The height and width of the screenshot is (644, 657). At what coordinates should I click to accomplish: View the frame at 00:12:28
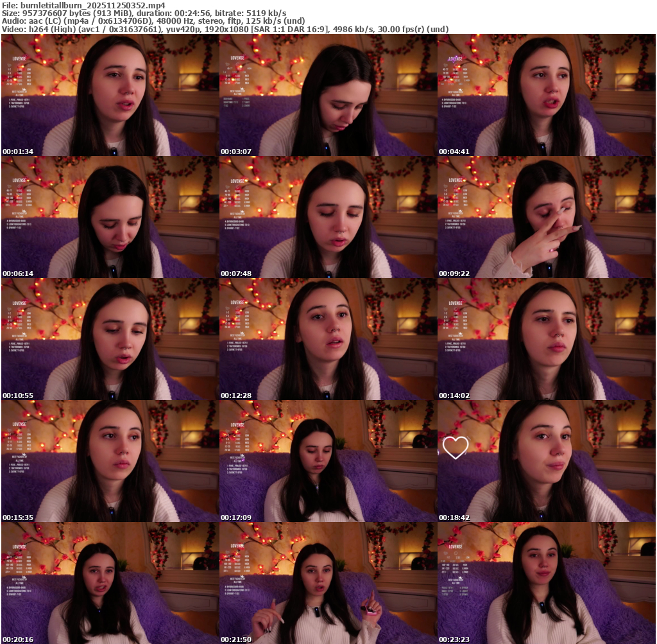pyautogui.click(x=328, y=339)
